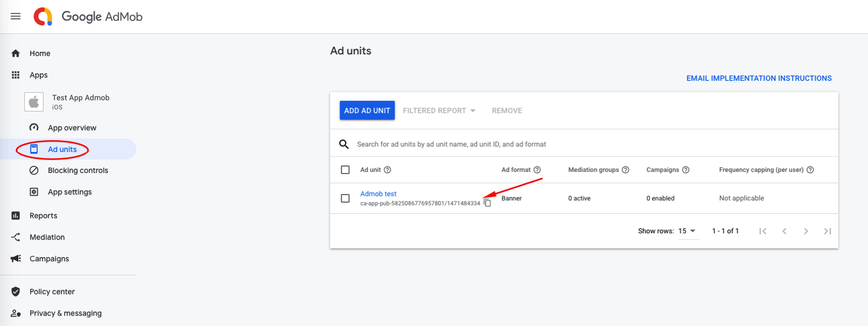Open Apps in the sidebar

pyautogui.click(x=39, y=75)
